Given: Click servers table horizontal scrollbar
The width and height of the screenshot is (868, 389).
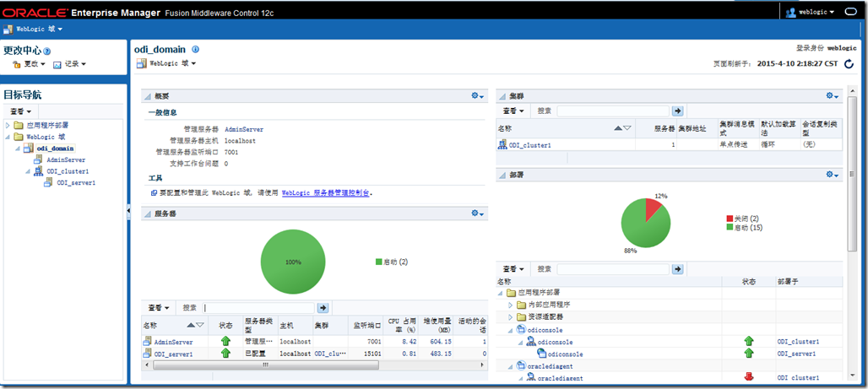Looking at the screenshot, I should 266,365.
